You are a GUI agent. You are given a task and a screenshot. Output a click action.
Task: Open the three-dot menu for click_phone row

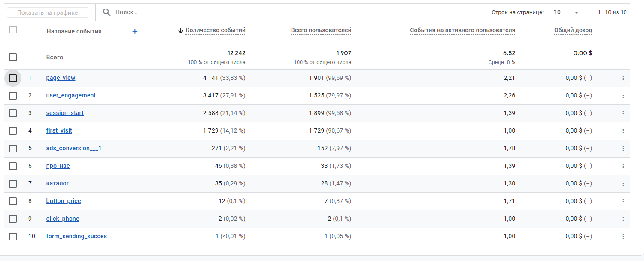click(623, 219)
